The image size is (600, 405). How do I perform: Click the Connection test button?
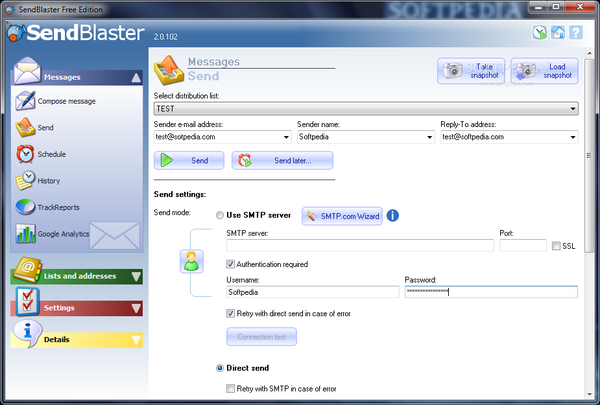[x=261, y=337]
